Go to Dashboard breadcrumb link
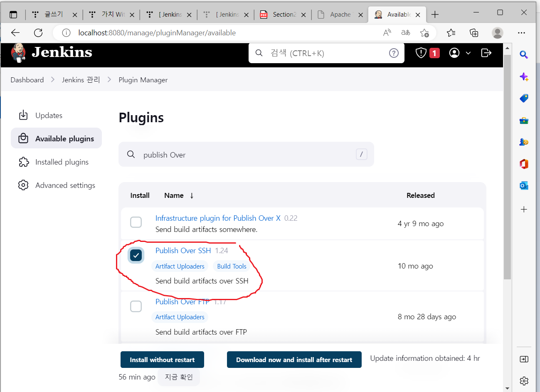Image resolution: width=540 pixels, height=392 pixels. [27, 79]
